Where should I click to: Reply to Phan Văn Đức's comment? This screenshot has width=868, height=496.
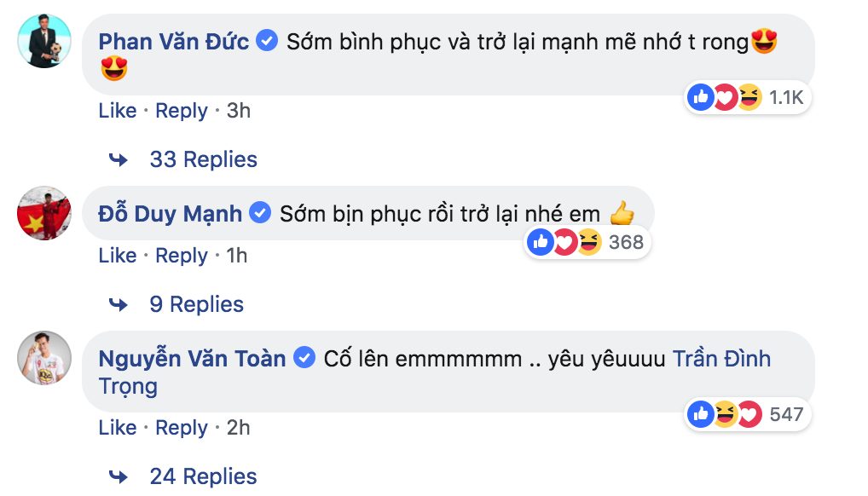[x=182, y=111]
